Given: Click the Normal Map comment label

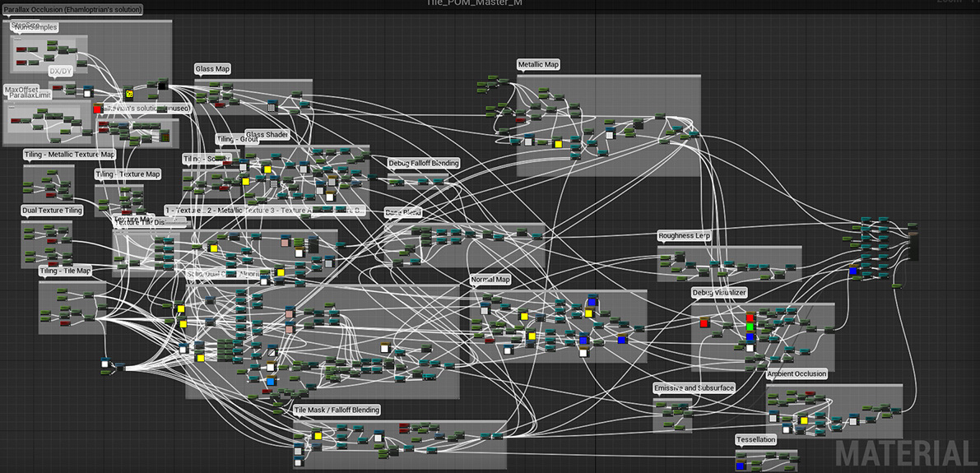Looking at the screenshot, I should (x=490, y=280).
